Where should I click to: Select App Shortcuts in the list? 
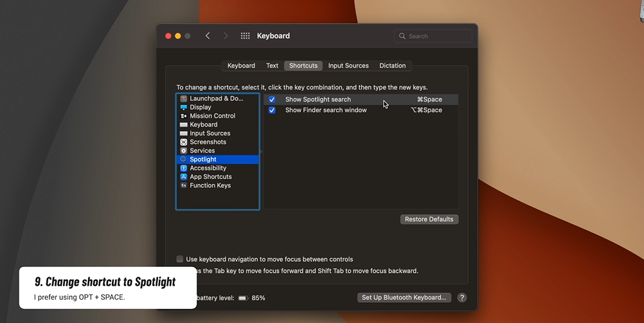click(218, 177)
